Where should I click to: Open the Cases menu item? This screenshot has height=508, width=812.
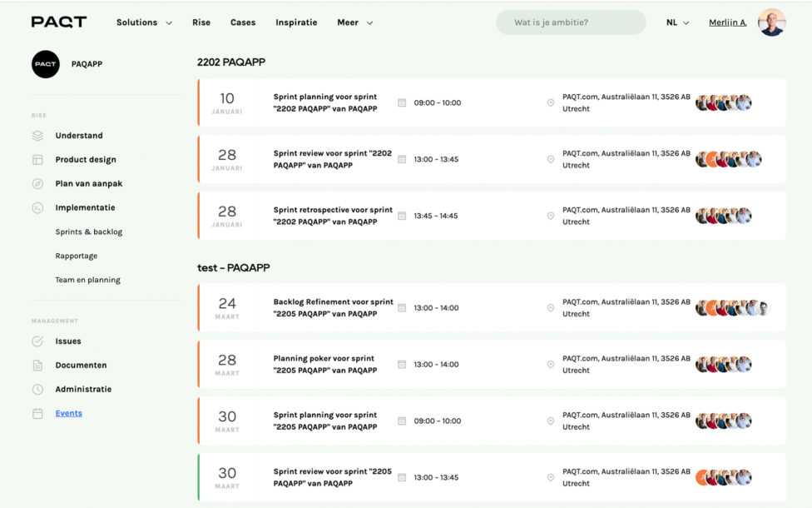tap(243, 22)
